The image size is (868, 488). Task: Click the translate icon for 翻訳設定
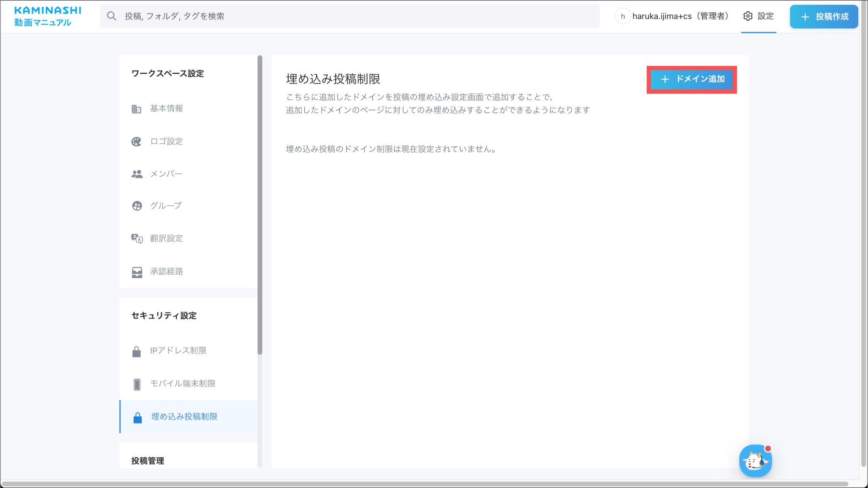click(136, 239)
